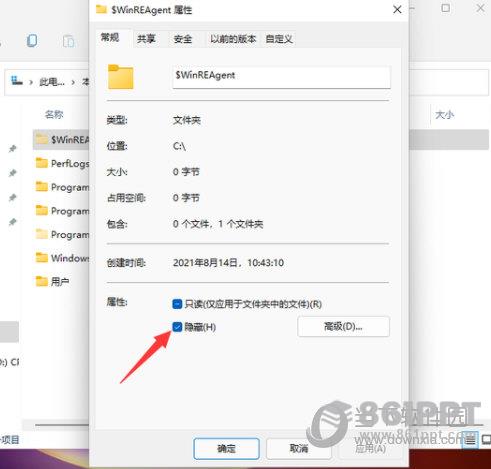This screenshot has width=491, height=469.
Task: Expand breadcrumb chevron after 此电脑
Action: click(x=73, y=82)
